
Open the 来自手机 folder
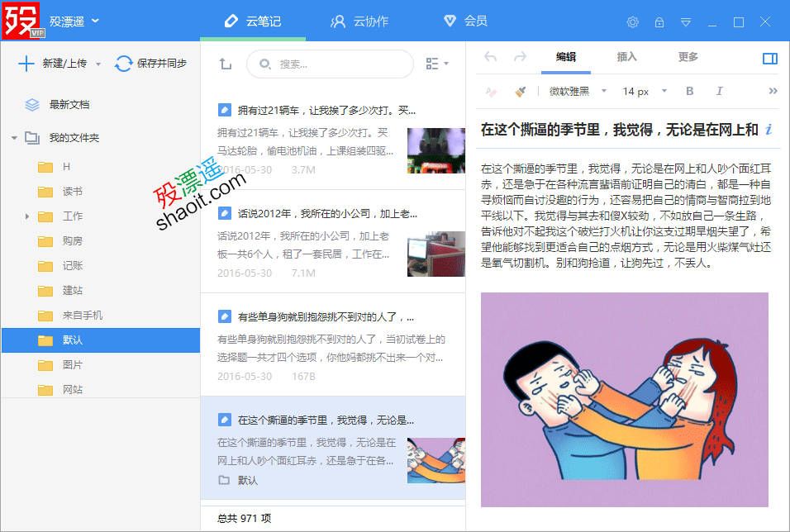pyautogui.click(x=82, y=315)
